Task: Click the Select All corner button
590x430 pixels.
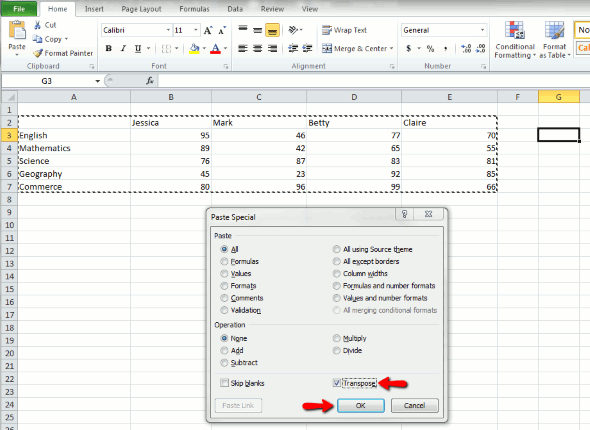Action: pyautogui.click(x=9, y=97)
